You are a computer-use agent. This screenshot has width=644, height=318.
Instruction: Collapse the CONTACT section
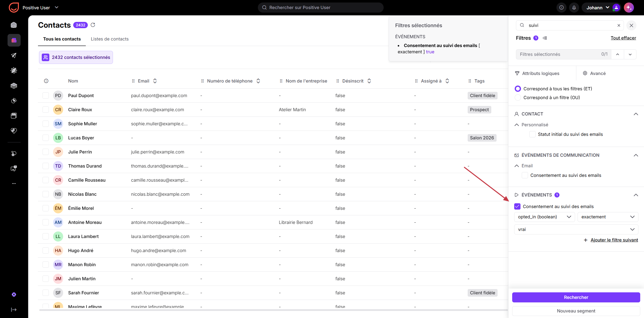point(636,114)
